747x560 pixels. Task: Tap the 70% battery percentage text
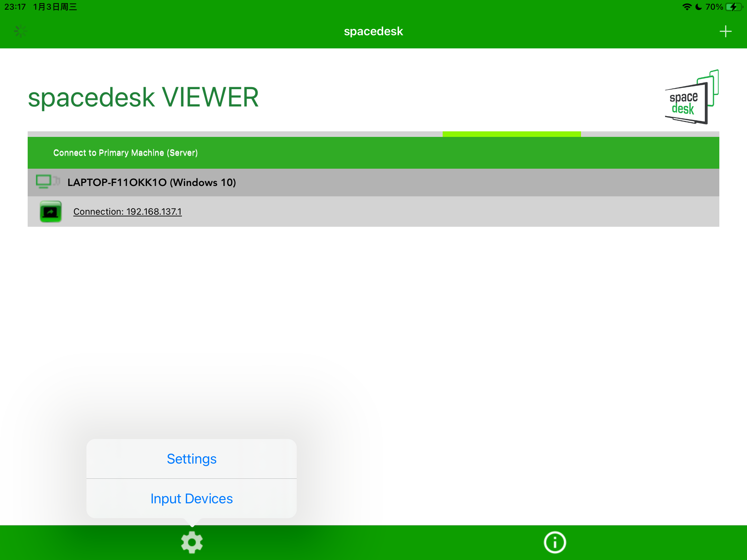[x=714, y=7]
